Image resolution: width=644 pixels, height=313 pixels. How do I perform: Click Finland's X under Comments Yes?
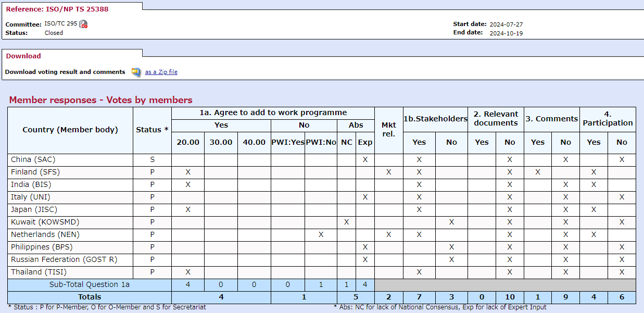click(x=538, y=172)
